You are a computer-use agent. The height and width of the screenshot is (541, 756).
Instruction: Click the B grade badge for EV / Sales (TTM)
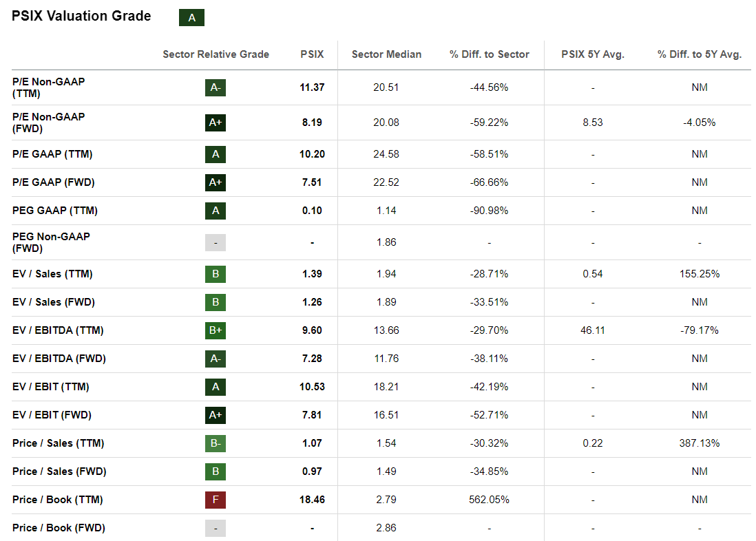(216, 274)
